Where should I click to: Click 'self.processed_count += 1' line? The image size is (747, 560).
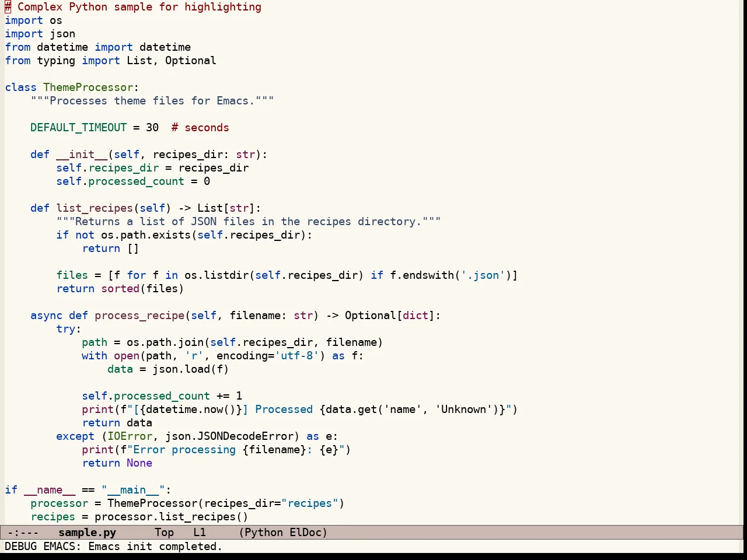[162, 396]
